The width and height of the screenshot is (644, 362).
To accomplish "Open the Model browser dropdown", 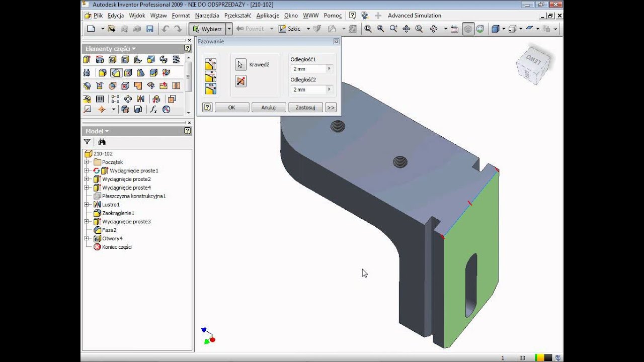I will 107,131.
